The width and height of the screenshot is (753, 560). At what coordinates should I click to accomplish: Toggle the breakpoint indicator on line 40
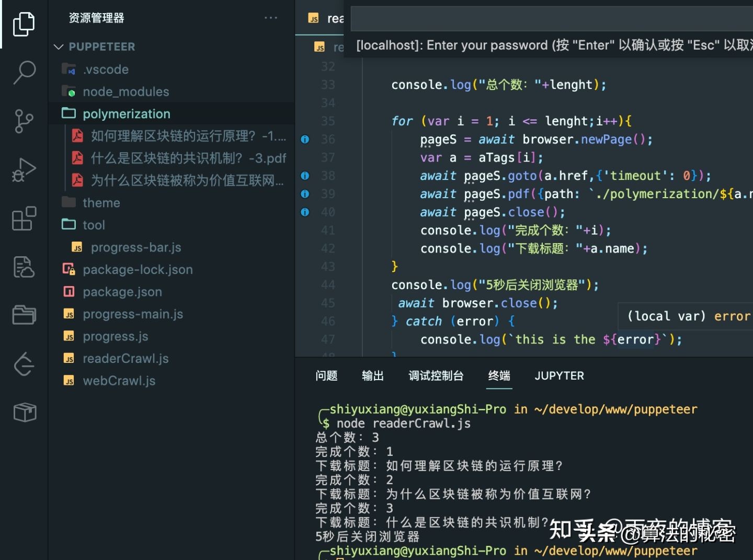(305, 212)
